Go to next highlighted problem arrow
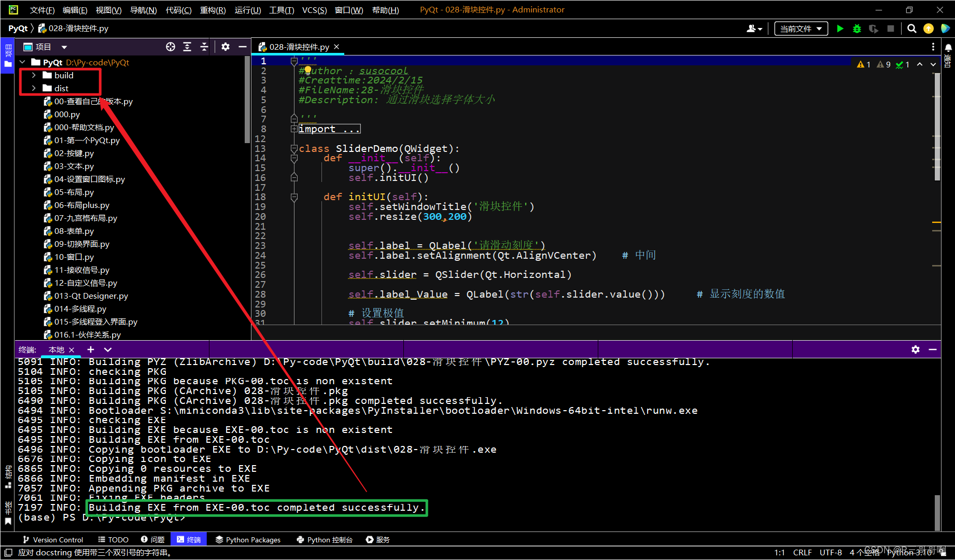Viewport: 955px width, 560px height. pyautogui.click(x=933, y=64)
